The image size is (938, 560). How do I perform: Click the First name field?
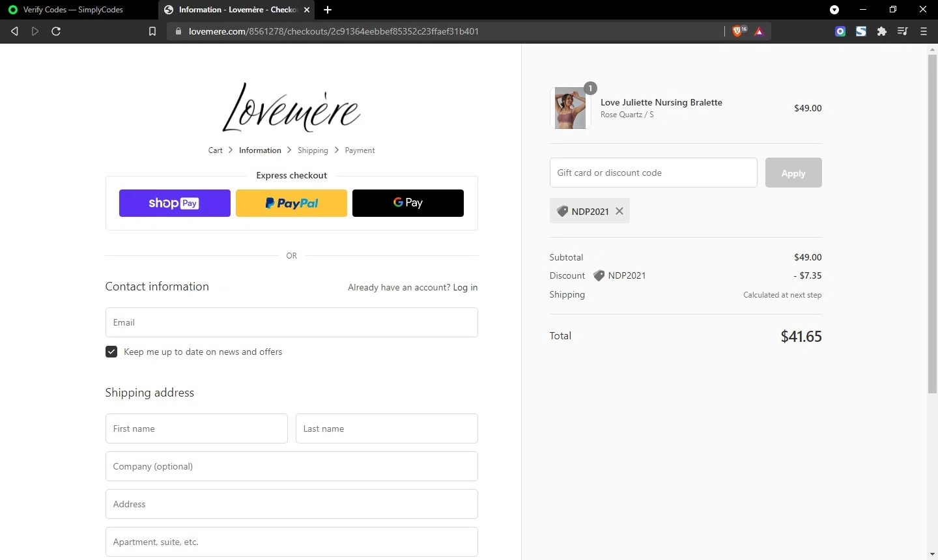(196, 428)
